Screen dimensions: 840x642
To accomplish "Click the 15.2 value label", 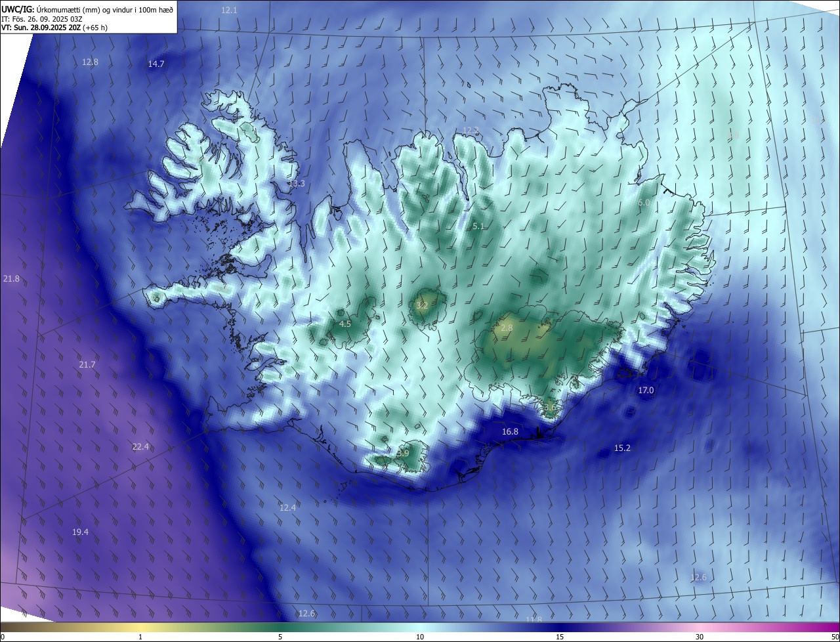I will 622,448.
